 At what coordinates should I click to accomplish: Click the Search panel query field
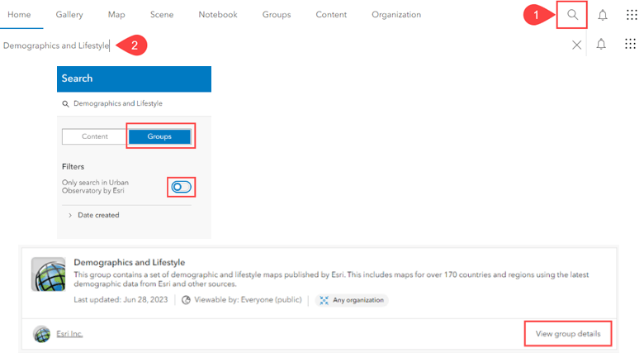(134, 103)
